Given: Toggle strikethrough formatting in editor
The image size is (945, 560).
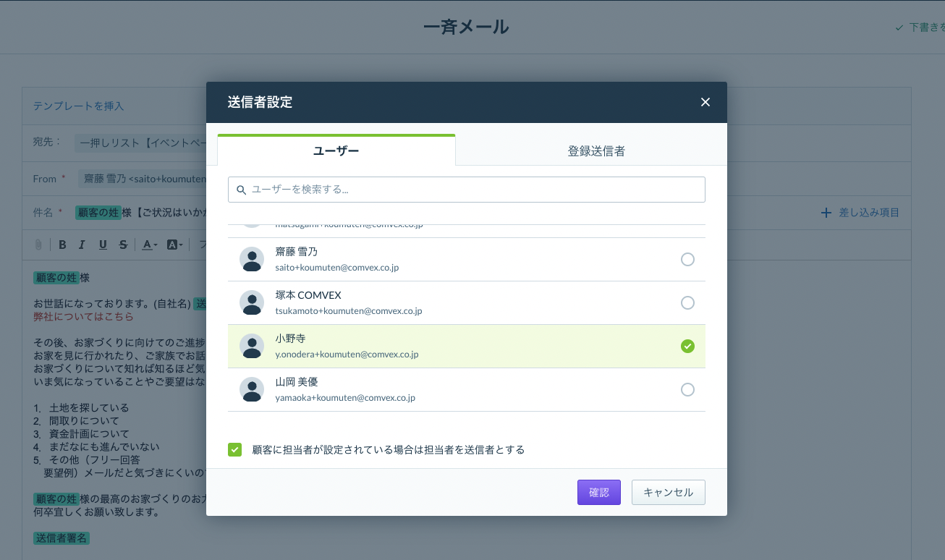Looking at the screenshot, I should (123, 245).
